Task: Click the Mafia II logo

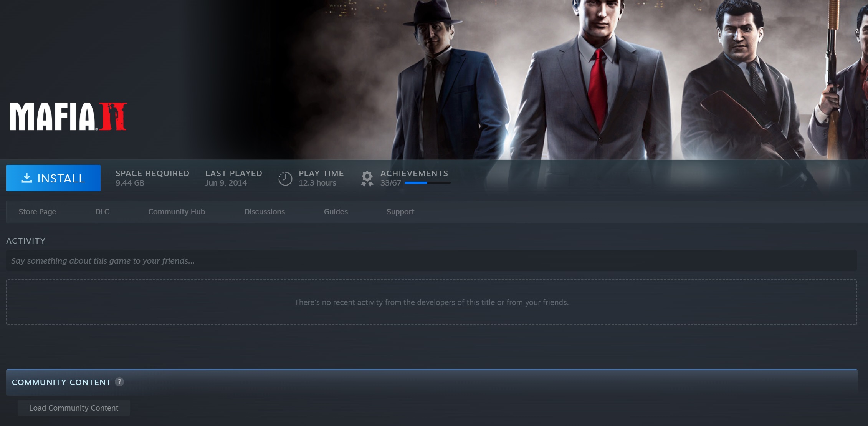Action: tap(68, 116)
